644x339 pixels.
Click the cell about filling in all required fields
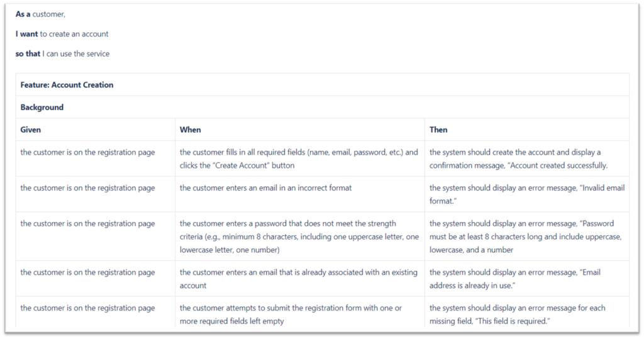(x=299, y=158)
